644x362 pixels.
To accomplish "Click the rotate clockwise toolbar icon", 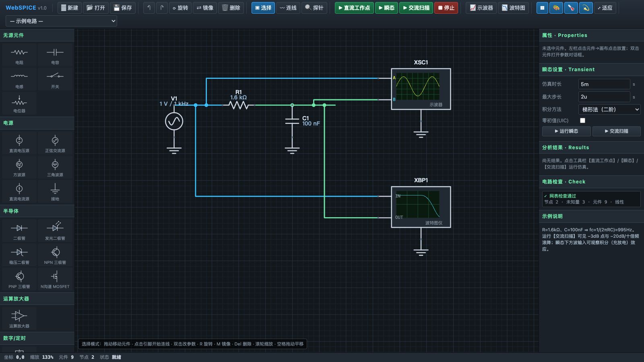I will pos(162,8).
